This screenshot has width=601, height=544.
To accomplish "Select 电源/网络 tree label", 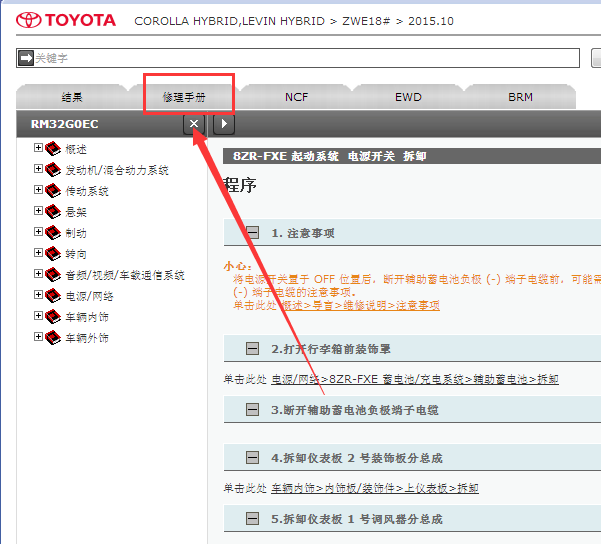I will tap(90, 296).
